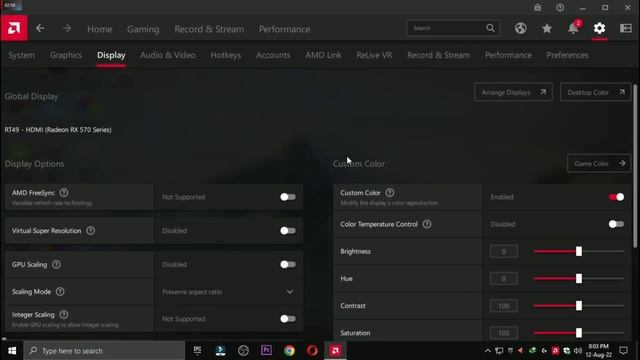Go forward using the right arrow
The height and width of the screenshot is (360, 640).
pos(67,29)
